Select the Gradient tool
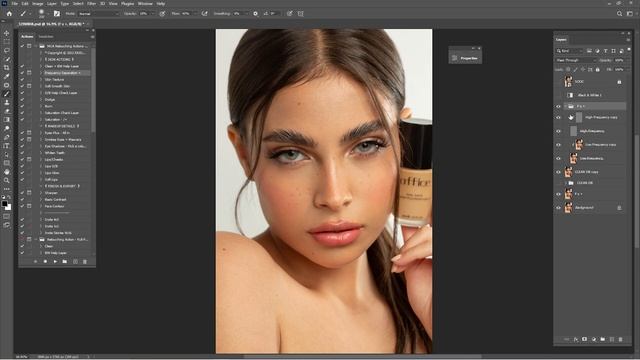Image resolution: width=640 pixels, height=360 pixels. [x=7, y=120]
